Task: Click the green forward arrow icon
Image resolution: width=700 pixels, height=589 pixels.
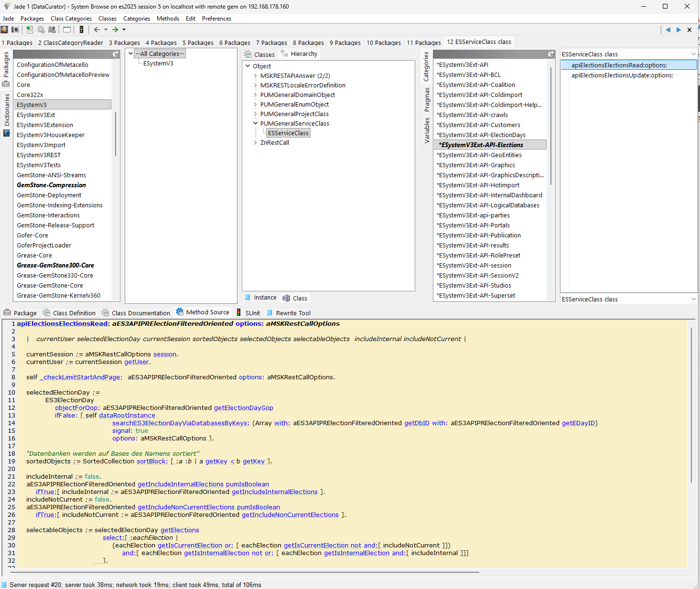Action: [x=115, y=30]
